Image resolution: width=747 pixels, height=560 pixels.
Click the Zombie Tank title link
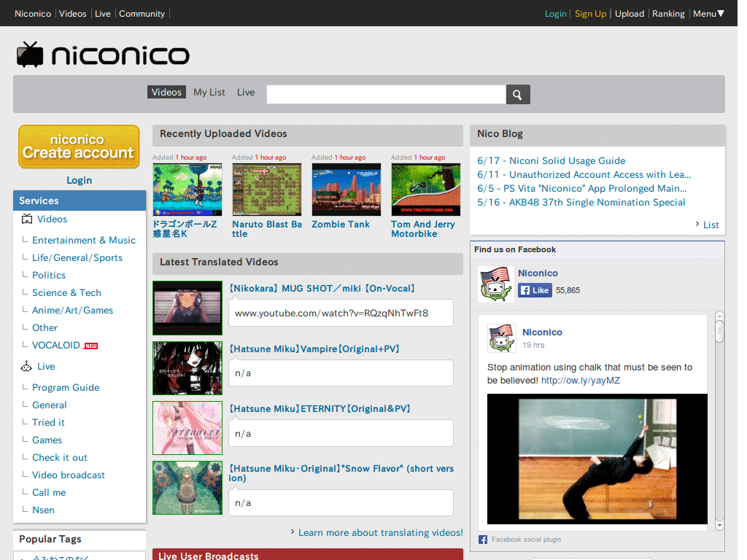point(341,225)
